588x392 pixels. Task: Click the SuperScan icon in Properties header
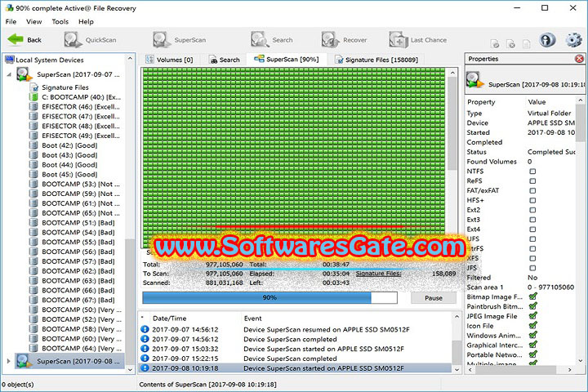(x=475, y=80)
